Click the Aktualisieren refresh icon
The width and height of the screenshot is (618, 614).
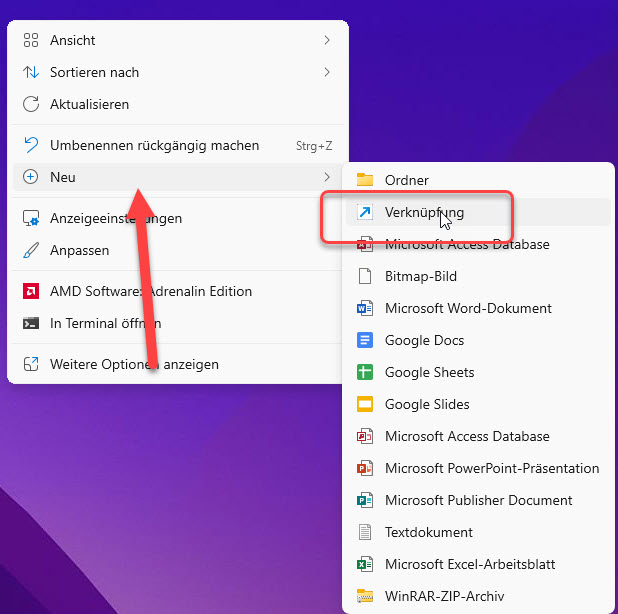[31, 104]
